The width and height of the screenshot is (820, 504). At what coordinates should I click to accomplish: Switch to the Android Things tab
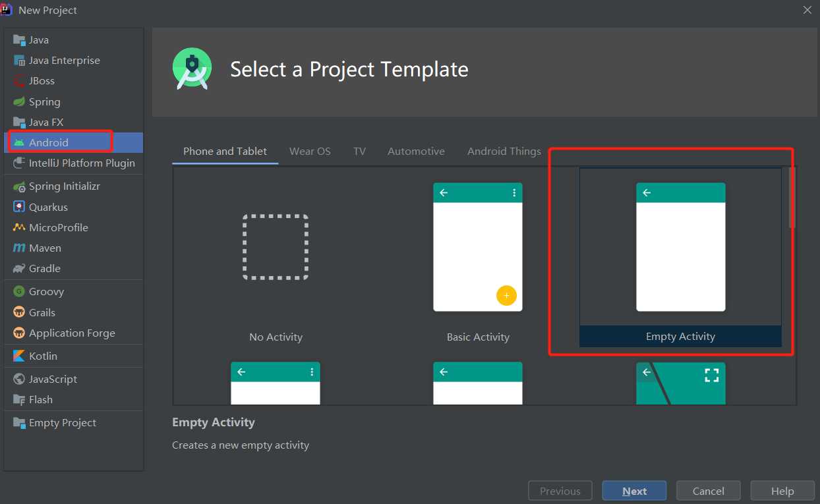pyautogui.click(x=504, y=152)
